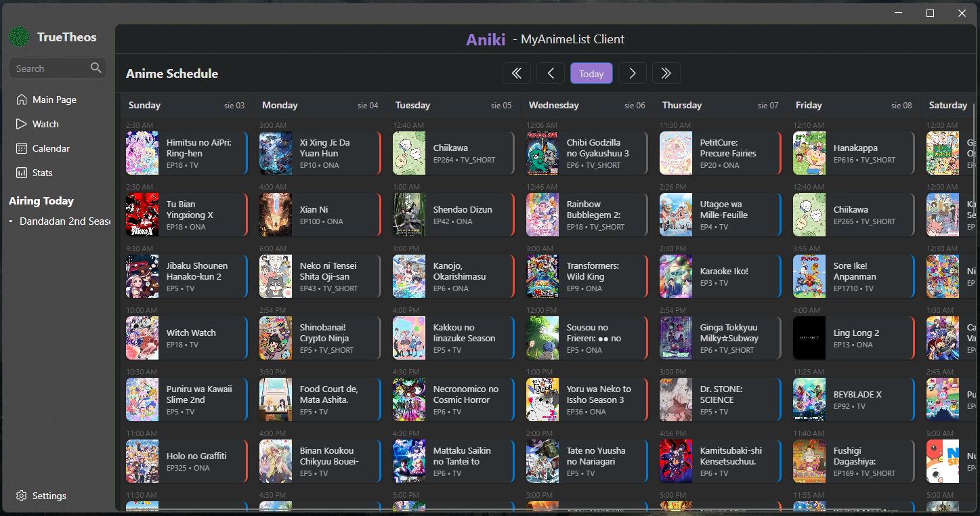
Task: Open Tate no Yuusha no Nariagari thumbnail
Action: 542,461
